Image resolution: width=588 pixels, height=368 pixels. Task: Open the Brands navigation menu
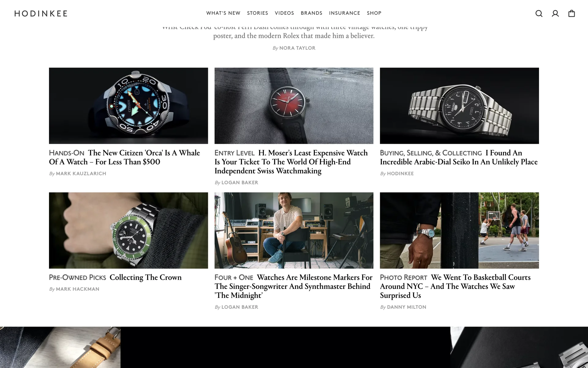311,13
